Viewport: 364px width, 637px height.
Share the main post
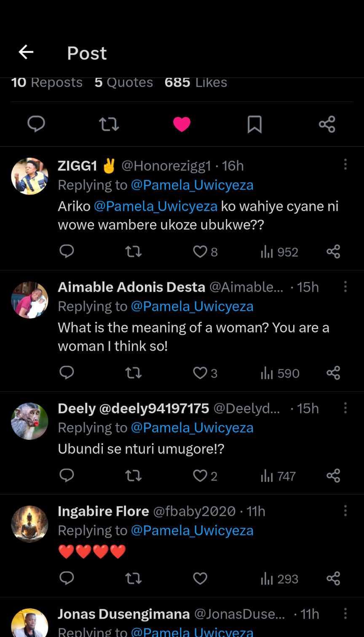coord(327,124)
